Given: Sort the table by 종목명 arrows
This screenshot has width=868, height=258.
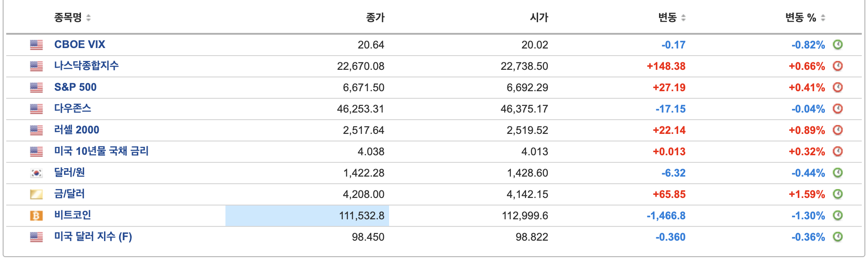Looking at the screenshot, I should (88, 18).
